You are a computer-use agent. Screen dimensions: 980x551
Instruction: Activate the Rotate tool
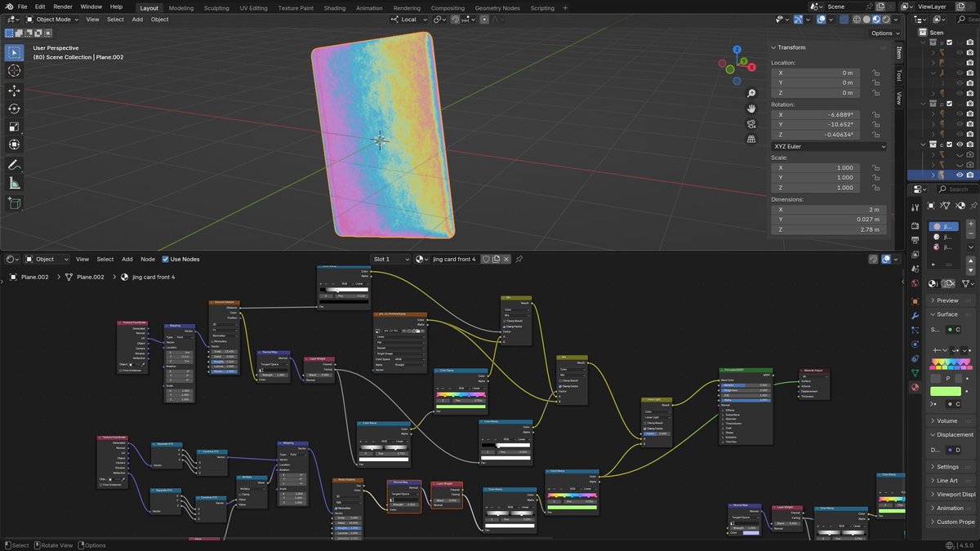click(14, 109)
